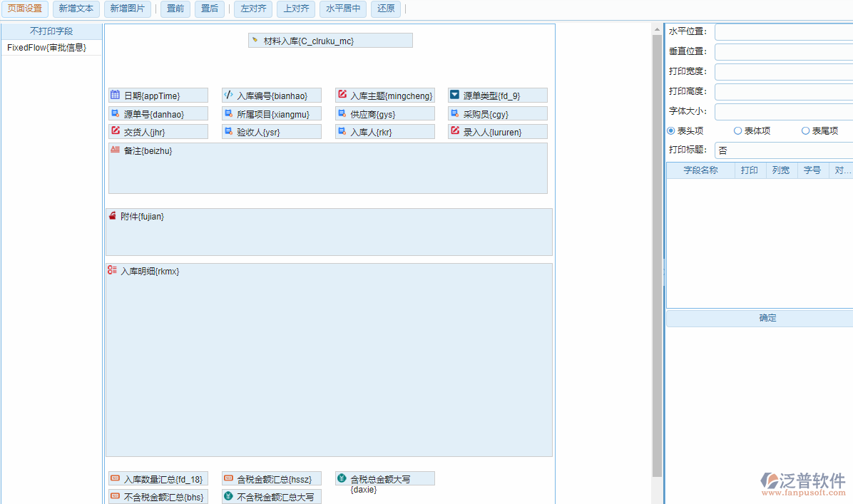Select the icon beside 供应商{gys} field
This screenshot has height=504, width=853.
tap(341, 113)
